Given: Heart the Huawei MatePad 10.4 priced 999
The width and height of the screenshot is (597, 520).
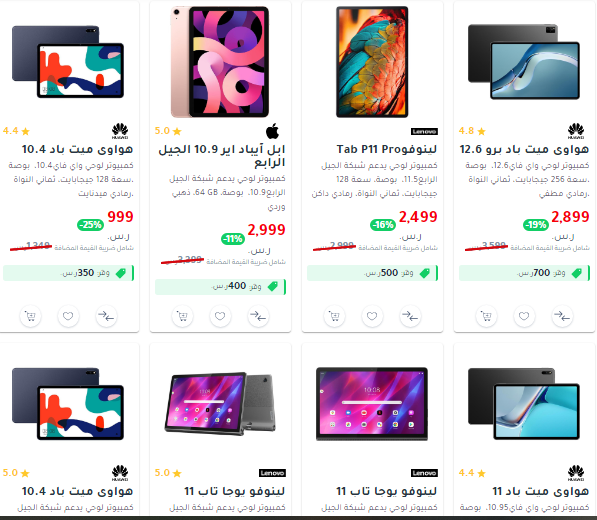Looking at the screenshot, I should [x=68, y=316].
